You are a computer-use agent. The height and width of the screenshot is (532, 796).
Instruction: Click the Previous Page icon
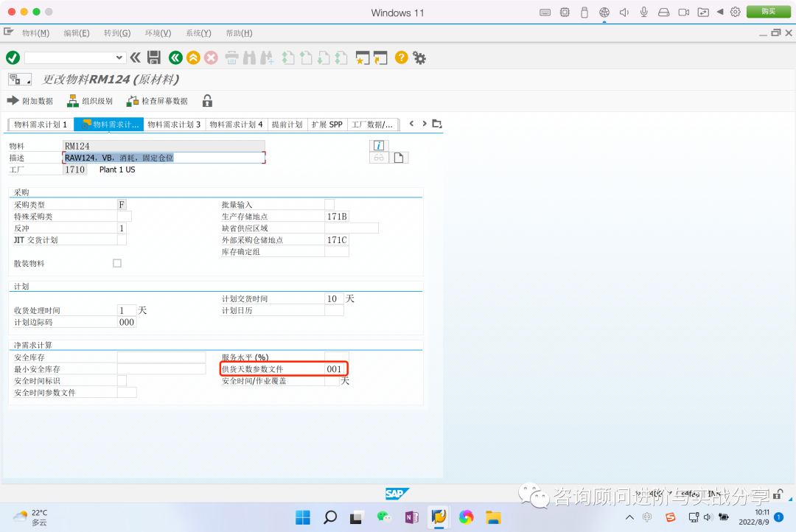tap(306, 58)
